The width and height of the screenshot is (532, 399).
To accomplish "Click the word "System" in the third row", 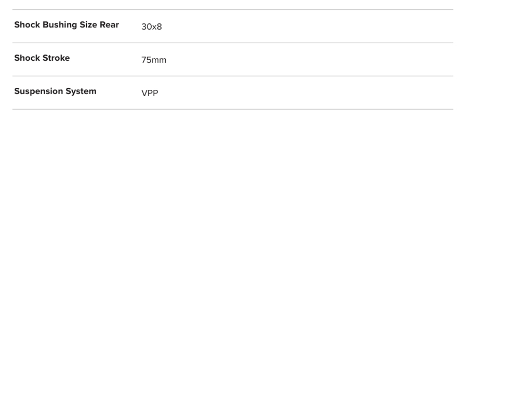I will coord(82,91).
